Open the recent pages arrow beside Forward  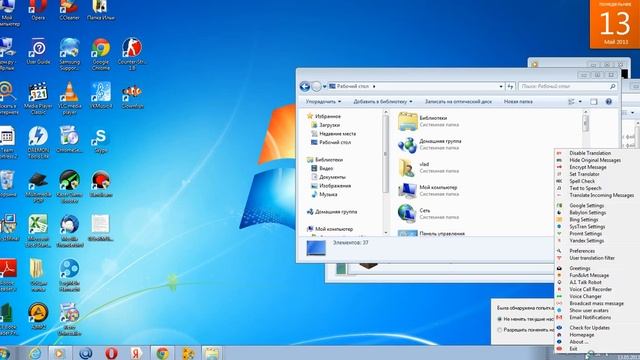pos(324,87)
